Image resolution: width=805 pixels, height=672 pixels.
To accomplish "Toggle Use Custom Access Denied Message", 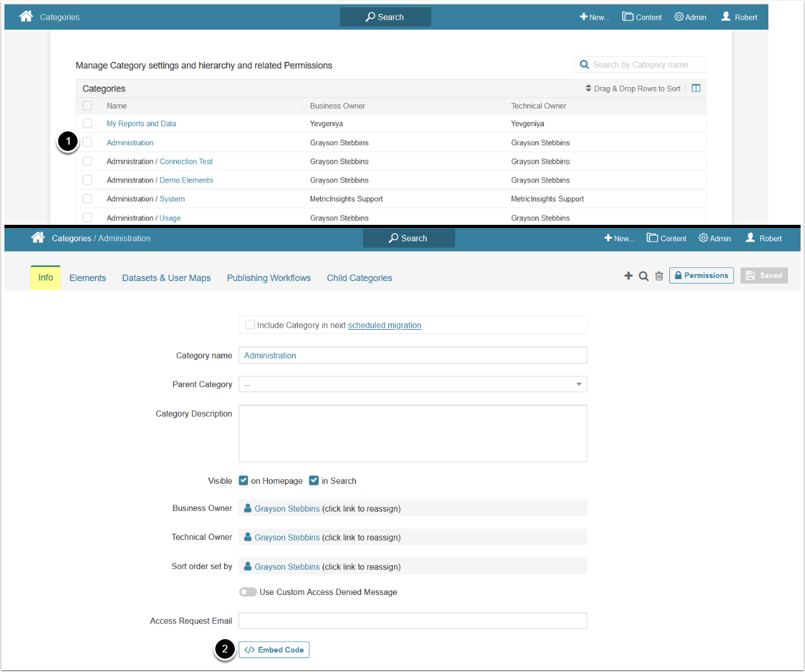I will pos(248,592).
